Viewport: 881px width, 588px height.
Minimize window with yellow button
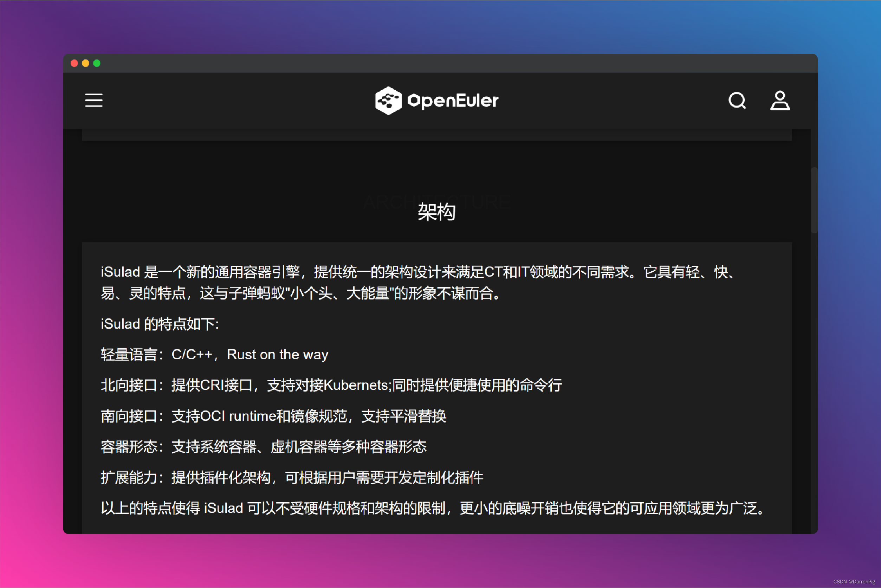(85, 63)
